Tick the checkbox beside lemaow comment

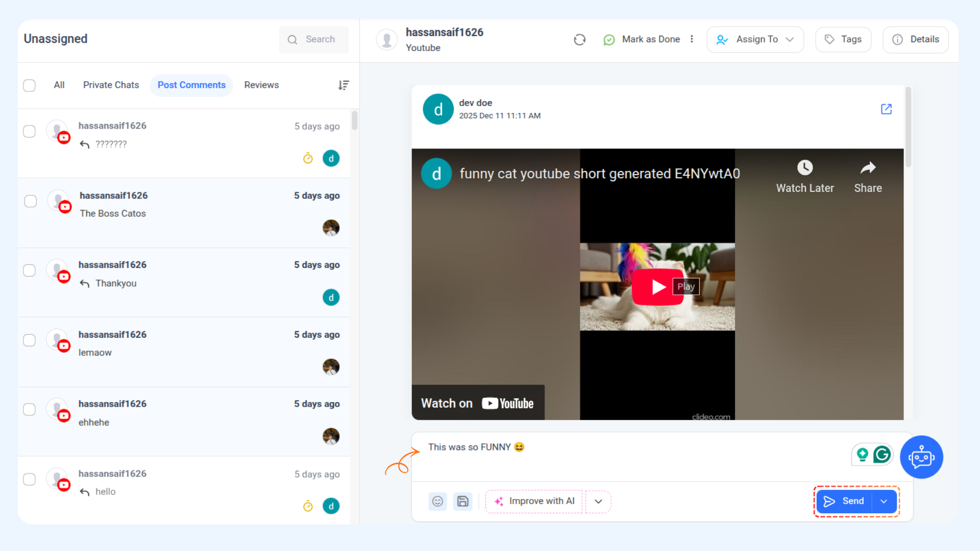tap(30, 340)
